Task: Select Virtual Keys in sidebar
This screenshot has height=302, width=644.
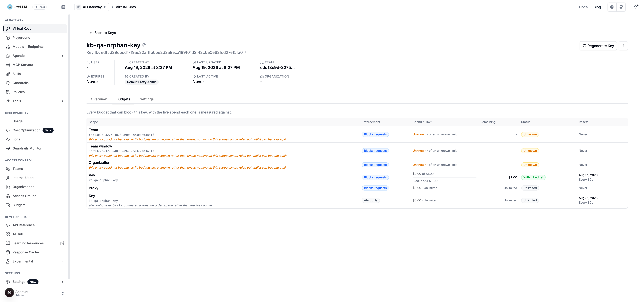Action: tap(35, 28)
